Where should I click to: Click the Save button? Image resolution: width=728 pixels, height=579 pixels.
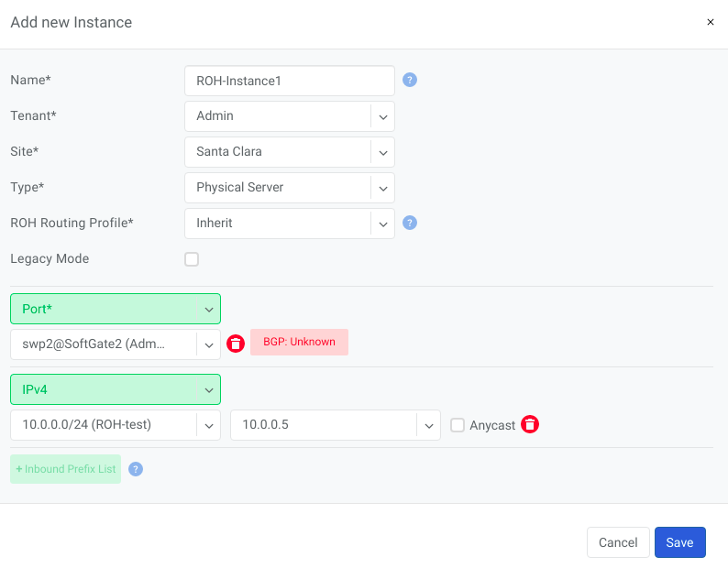tap(679, 542)
